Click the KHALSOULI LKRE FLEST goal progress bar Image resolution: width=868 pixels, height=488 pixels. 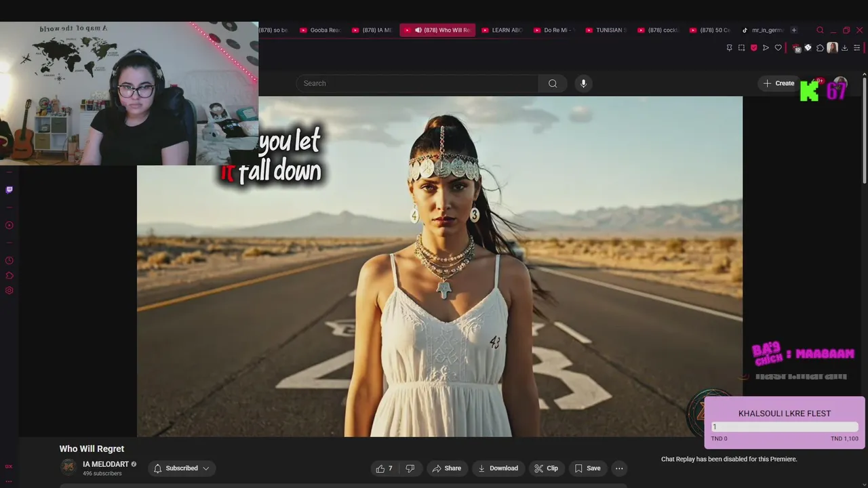tap(785, 427)
